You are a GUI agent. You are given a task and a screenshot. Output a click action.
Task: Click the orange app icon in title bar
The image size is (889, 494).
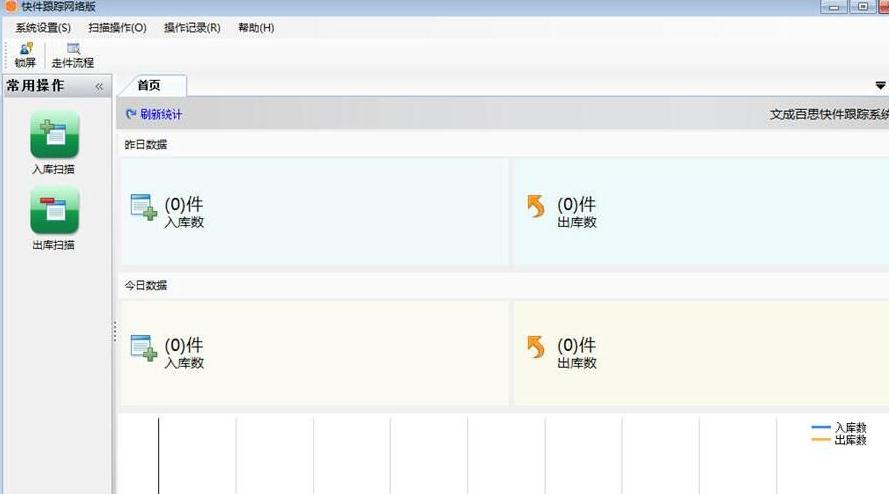coord(10,6)
